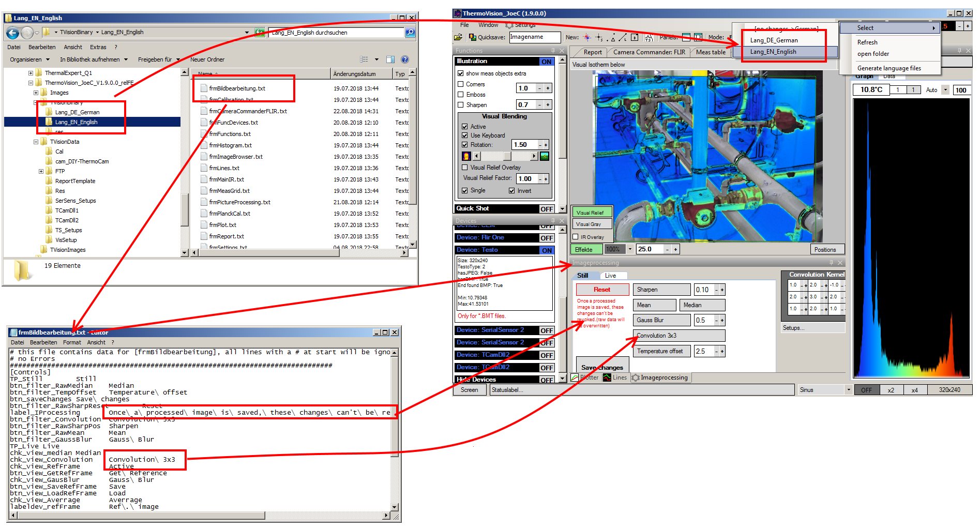Image resolution: width=980 pixels, height=529 pixels.
Task: Uncheck the Invert checkbox
Action: coord(512,191)
